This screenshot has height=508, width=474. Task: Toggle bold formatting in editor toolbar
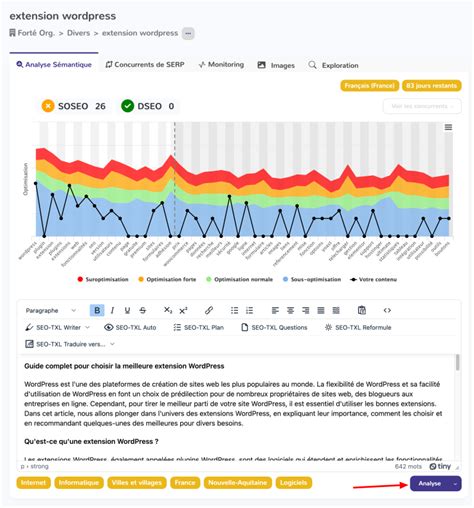pyautogui.click(x=97, y=310)
